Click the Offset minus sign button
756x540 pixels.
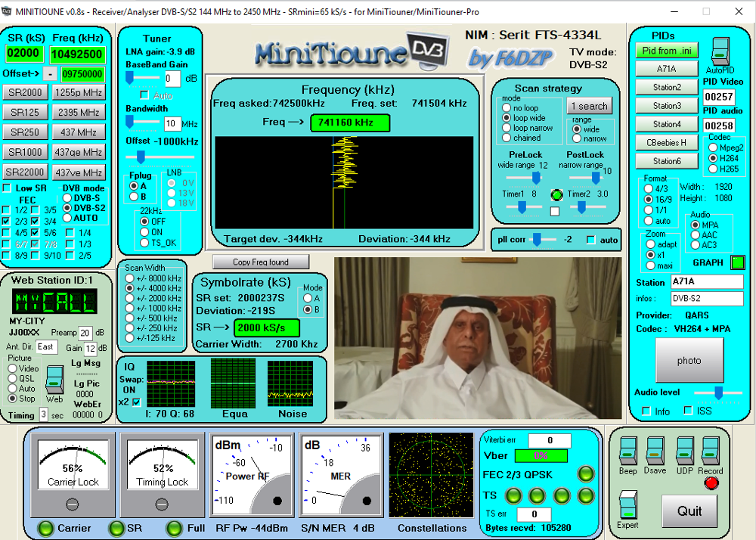click(50, 74)
